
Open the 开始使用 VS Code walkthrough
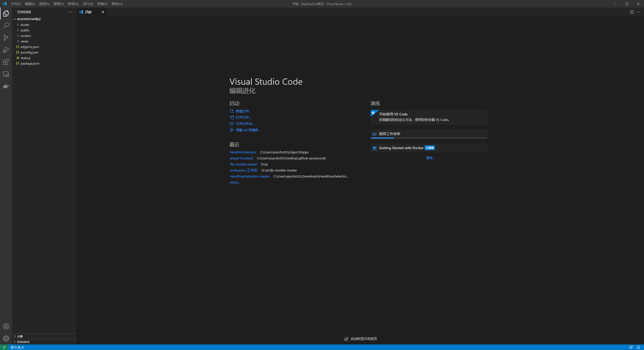(429, 117)
